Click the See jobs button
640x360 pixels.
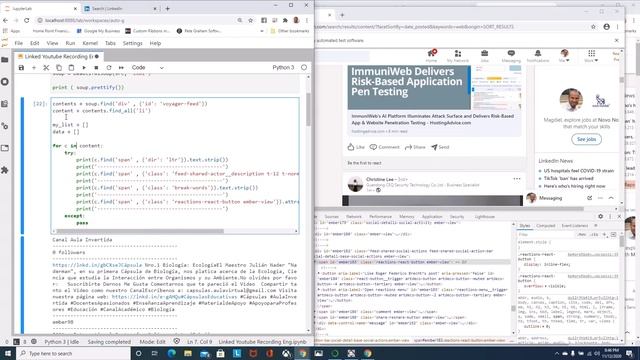click(586, 140)
